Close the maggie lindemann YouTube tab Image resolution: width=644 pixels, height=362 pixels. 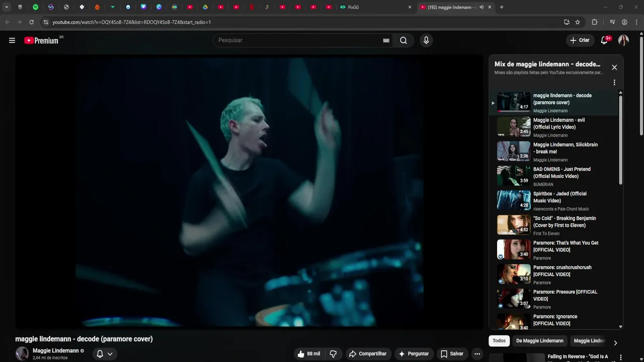(x=490, y=7)
